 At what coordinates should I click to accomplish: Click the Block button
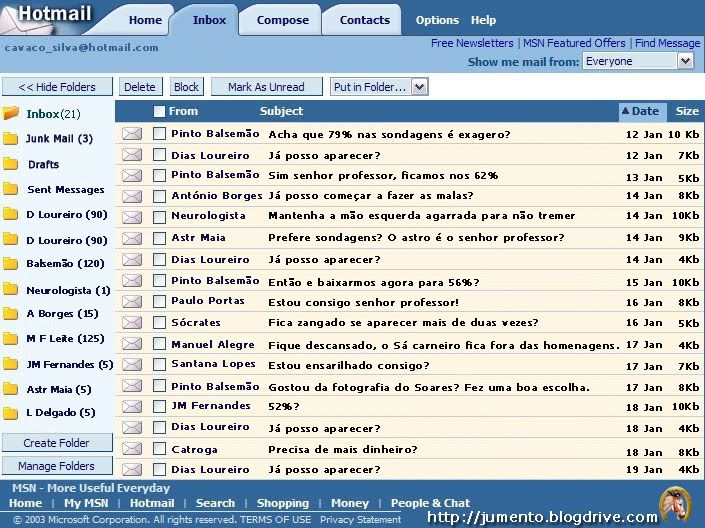pos(186,87)
